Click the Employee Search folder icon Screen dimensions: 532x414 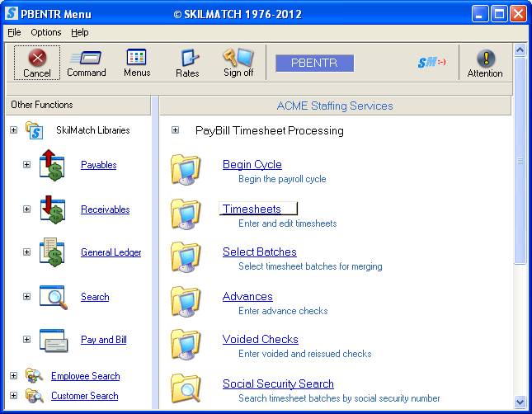point(34,376)
